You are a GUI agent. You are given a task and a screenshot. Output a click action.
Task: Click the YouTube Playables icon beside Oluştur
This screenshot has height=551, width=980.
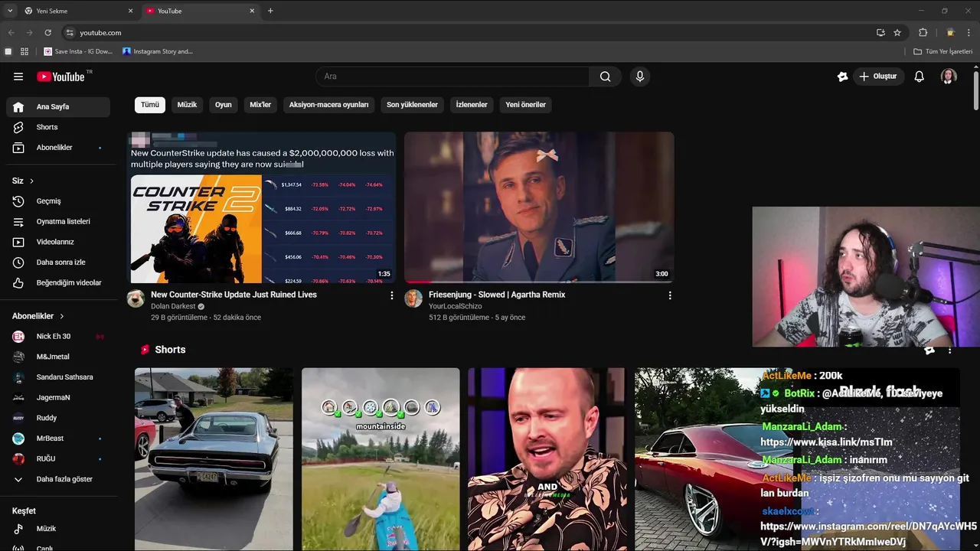pos(843,77)
